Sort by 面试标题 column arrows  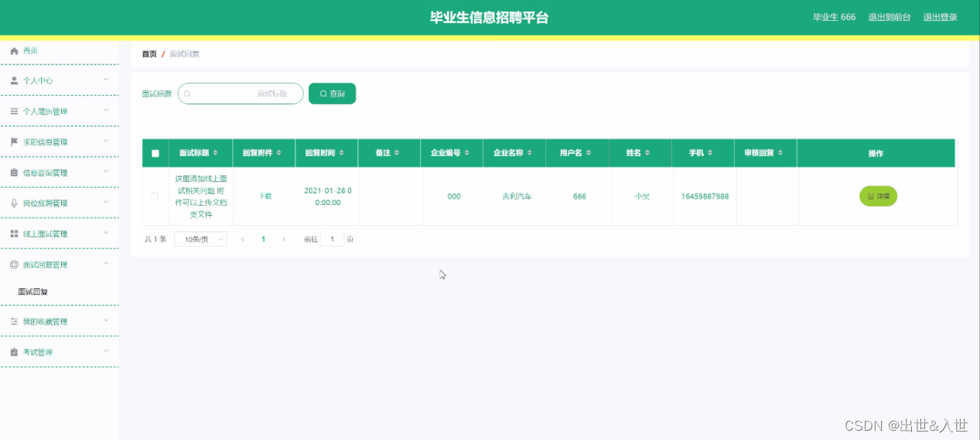216,153
